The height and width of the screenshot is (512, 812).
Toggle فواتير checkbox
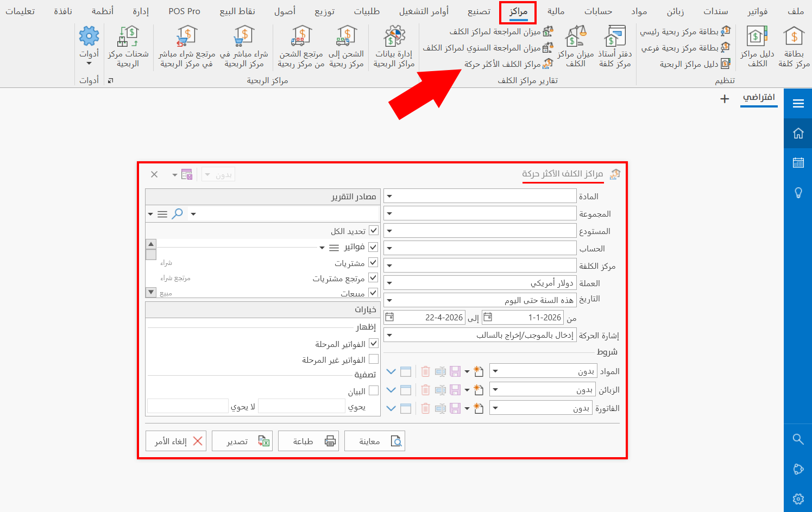[373, 247]
